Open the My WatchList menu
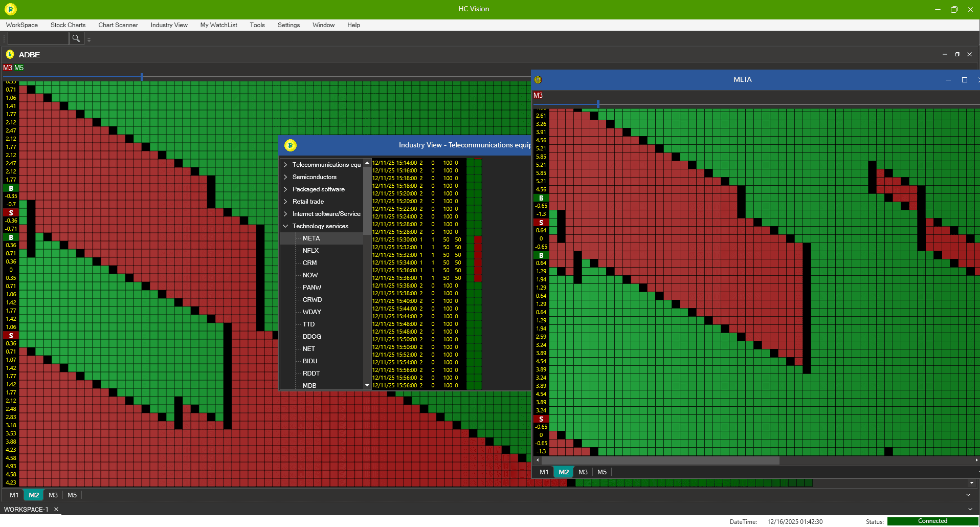980x527 pixels. (x=218, y=25)
